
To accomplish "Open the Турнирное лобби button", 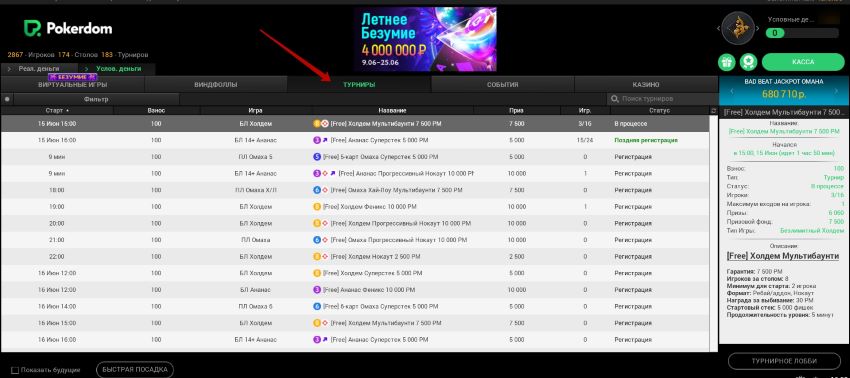I will click(x=784, y=361).
